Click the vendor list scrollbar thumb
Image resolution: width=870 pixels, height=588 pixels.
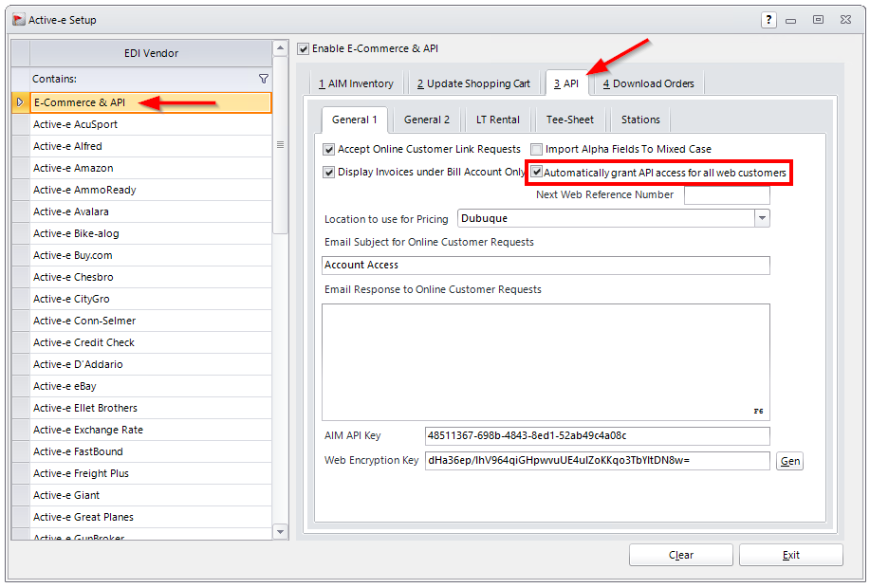click(280, 145)
